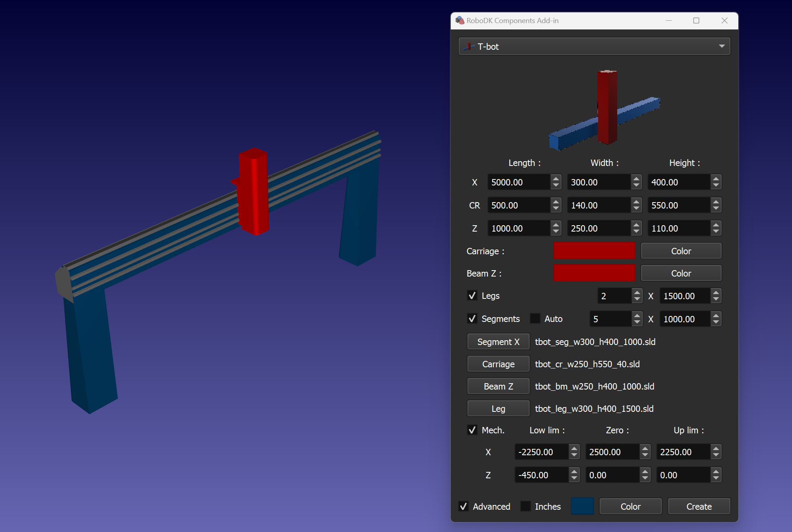This screenshot has height=532, width=792.
Task: Maximize the Components Add-in window
Action: click(696, 20)
